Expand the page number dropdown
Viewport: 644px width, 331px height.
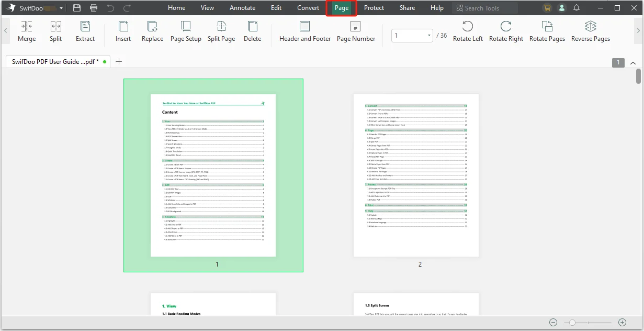pyautogui.click(x=430, y=36)
